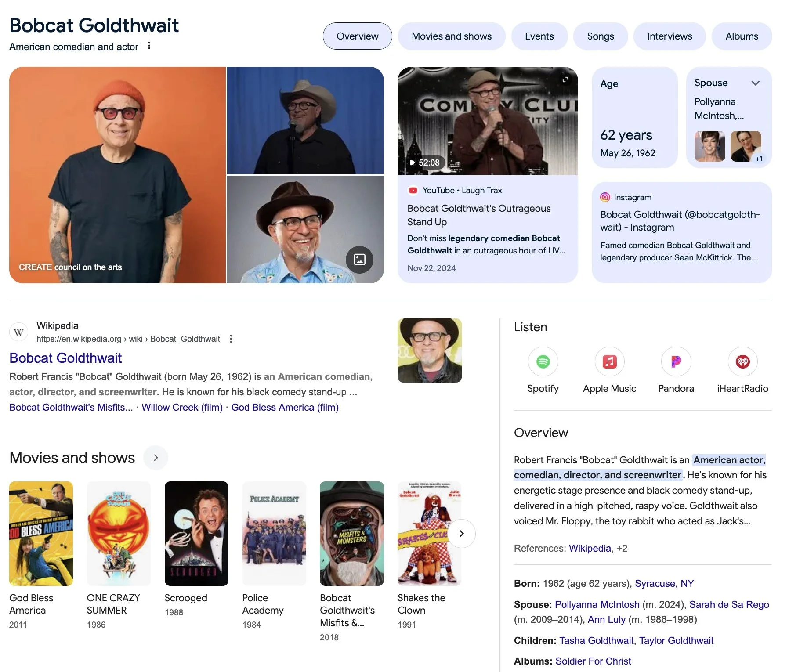Open the Events tab
Viewport: 789px width, 672px height.
point(539,36)
